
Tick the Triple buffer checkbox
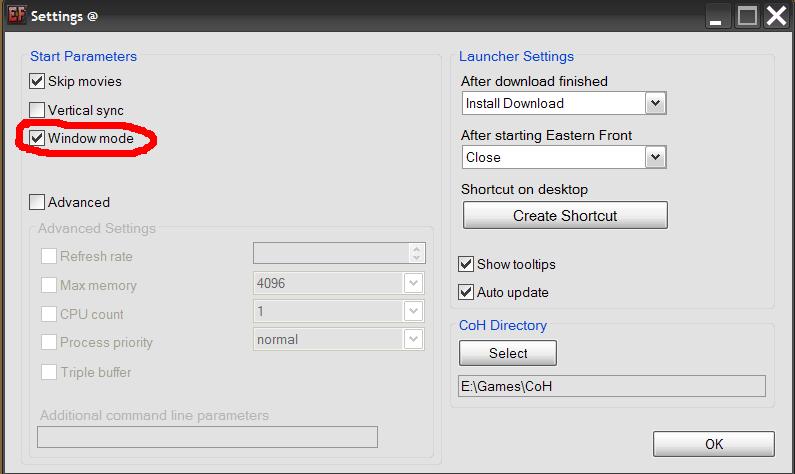coord(49,372)
